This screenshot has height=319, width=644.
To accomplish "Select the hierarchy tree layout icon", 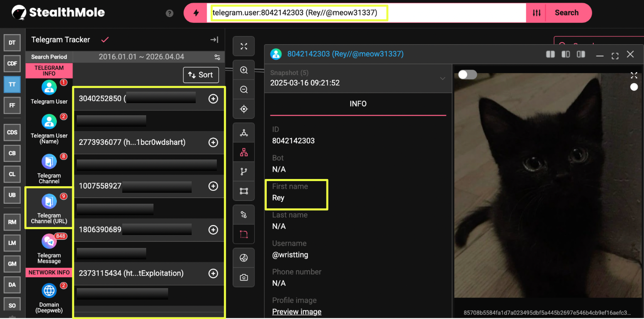I will pyautogui.click(x=244, y=152).
